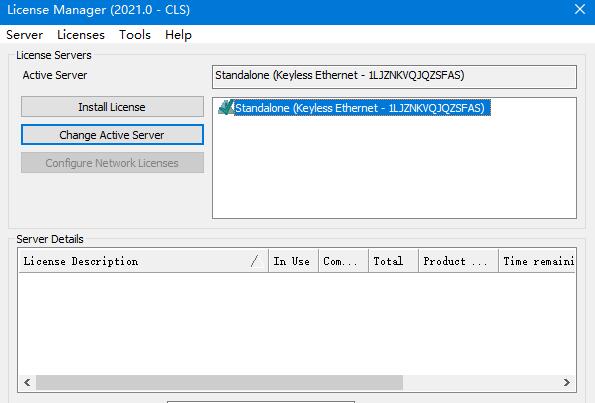
Task: Sort by the Time remaining column header
Action: 537,261
